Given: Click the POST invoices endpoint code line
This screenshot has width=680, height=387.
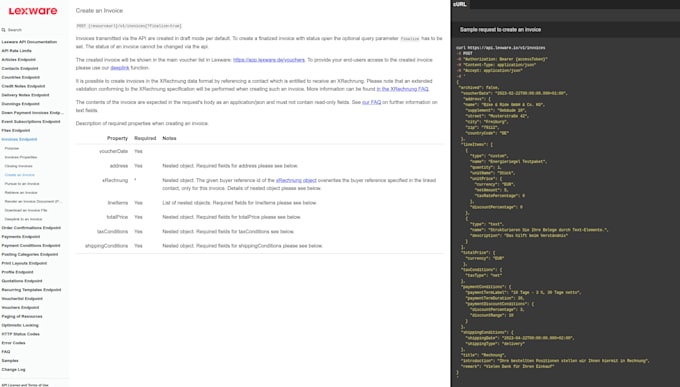Looking at the screenshot, I should coord(129,26).
